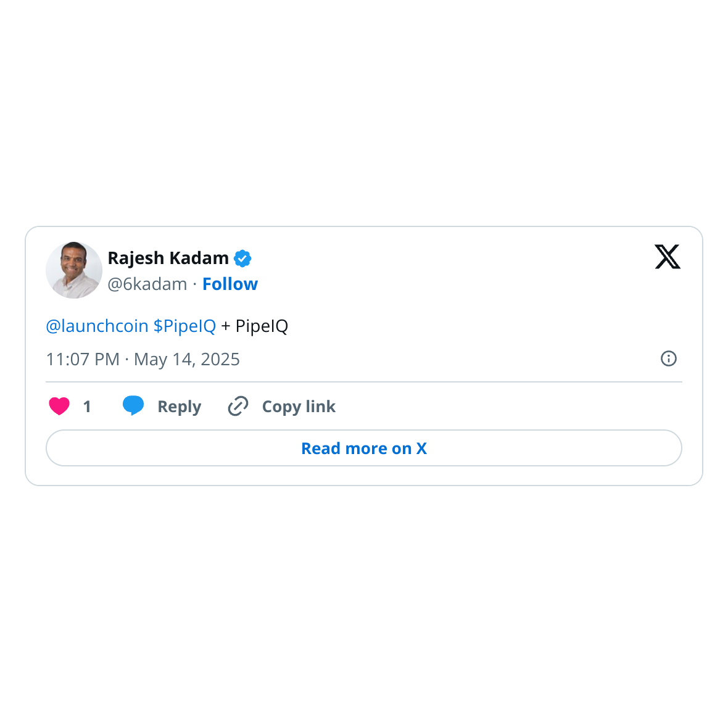Click the blue verified badge
The image size is (728, 728).
click(242, 259)
